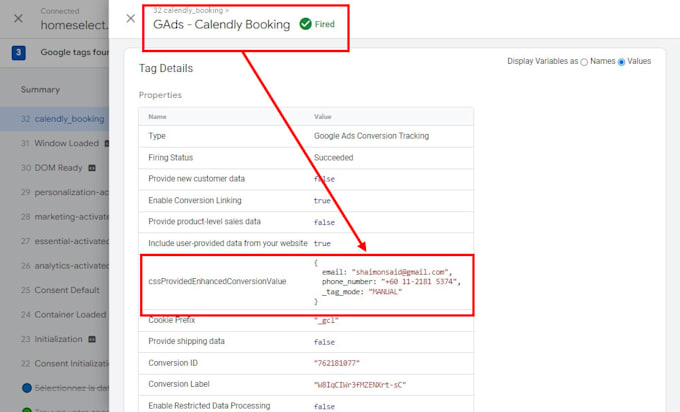Click the phone_number value in conversion data
Screen dimensions: 680x412
[x=420, y=281]
